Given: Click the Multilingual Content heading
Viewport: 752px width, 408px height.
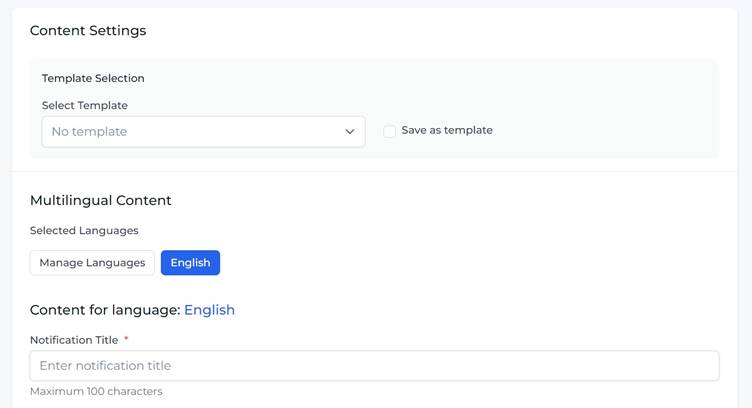Looking at the screenshot, I should click(101, 200).
